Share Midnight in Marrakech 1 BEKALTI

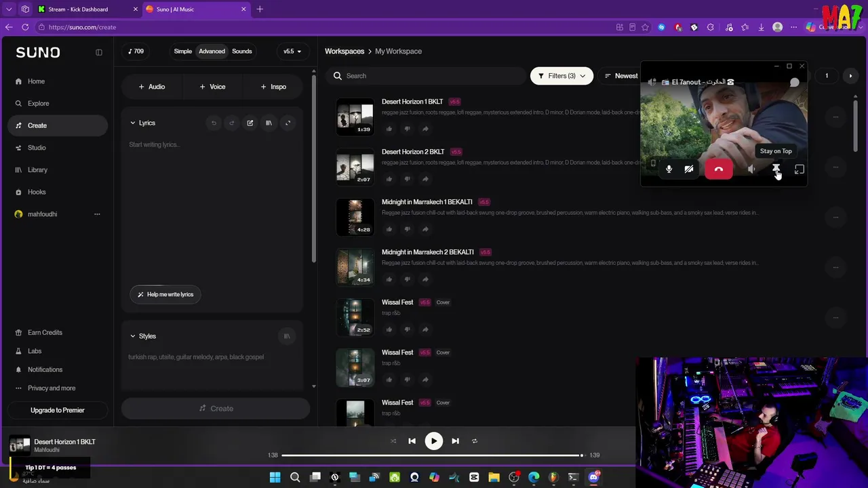425,229
